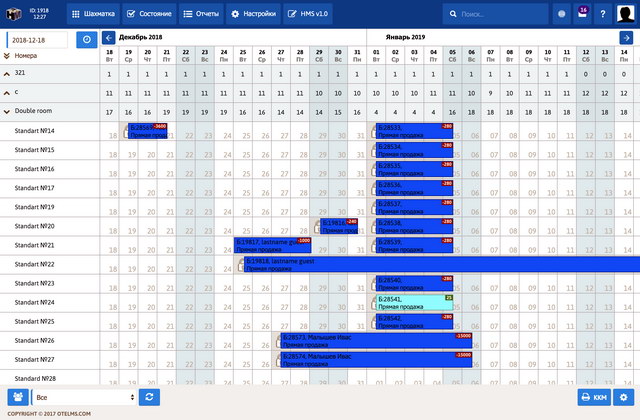
Task: Open booking Б:28534 on Standart №15
Action: (414, 150)
